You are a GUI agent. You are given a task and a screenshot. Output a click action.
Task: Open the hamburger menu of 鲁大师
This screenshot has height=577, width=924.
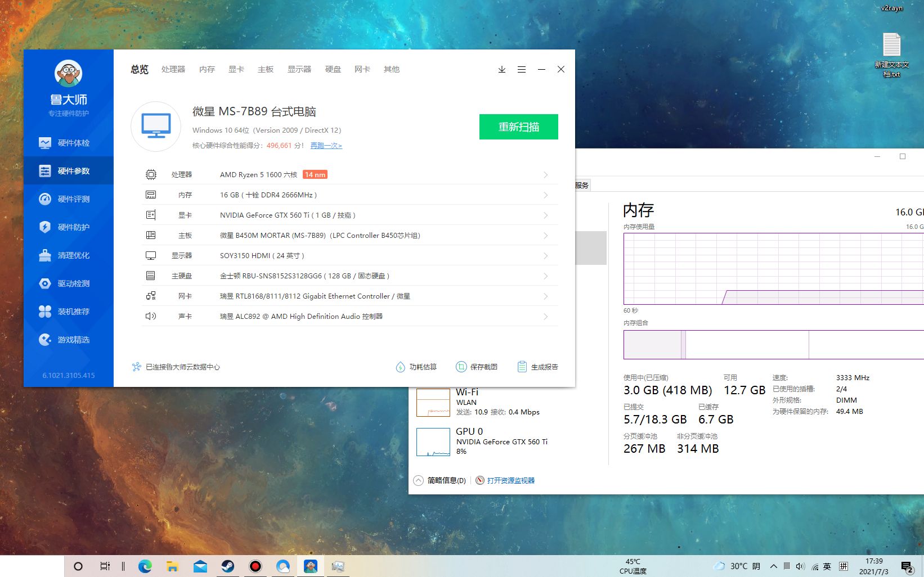pyautogui.click(x=522, y=69)
